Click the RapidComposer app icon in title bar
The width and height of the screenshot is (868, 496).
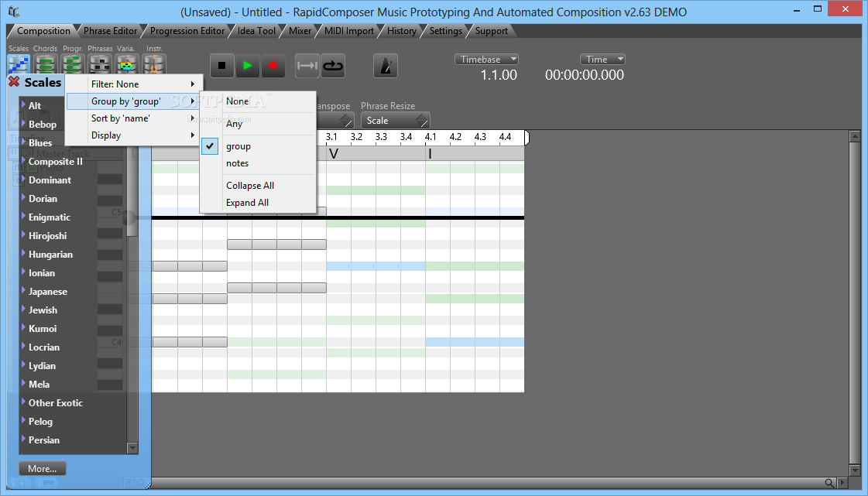pos(14,11)
